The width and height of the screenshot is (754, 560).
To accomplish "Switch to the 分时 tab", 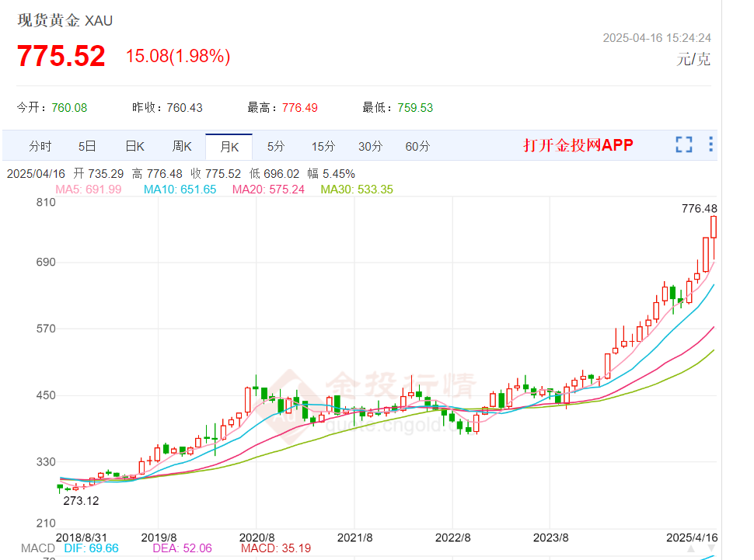I will coord(40,146).
